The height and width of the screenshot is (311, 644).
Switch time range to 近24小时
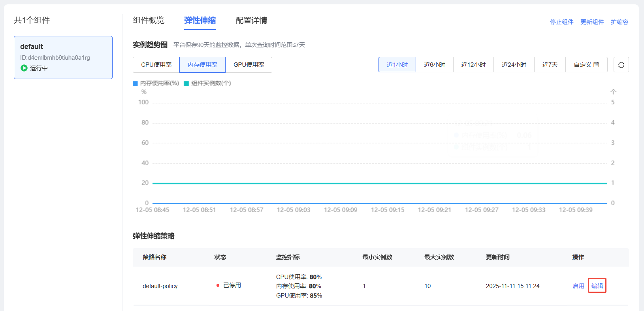pos(514,65)
